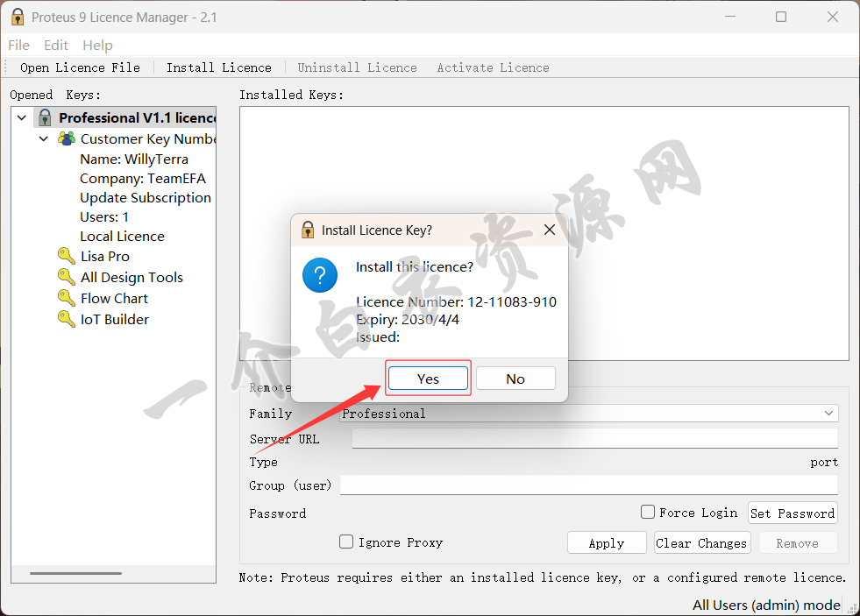
Task: Open the File menu
Action: click(18, 45)
